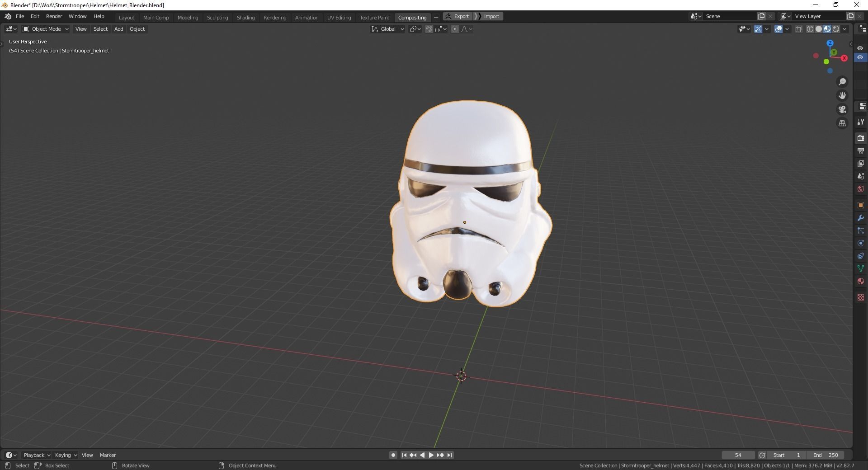Open View Layer properties tab
The height and width of the screenshot is (470, 868).
861,163
